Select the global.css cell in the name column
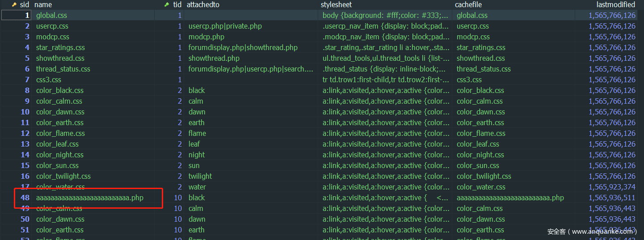644x240 pixels. (x=51, y=15)
